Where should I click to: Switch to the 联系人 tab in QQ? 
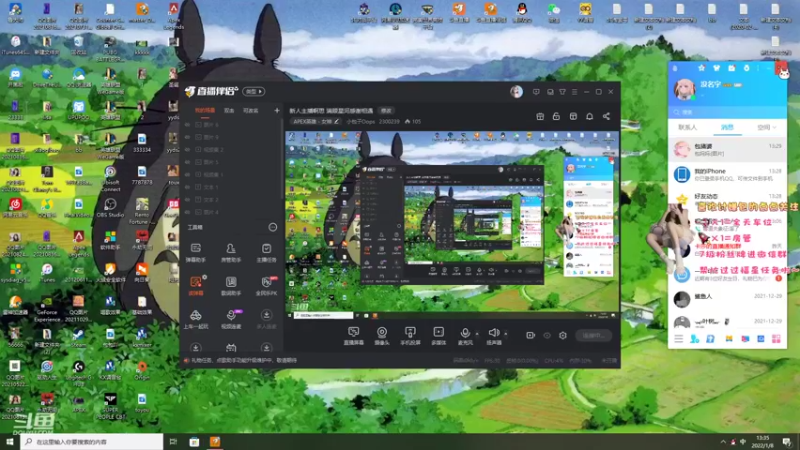687,127
